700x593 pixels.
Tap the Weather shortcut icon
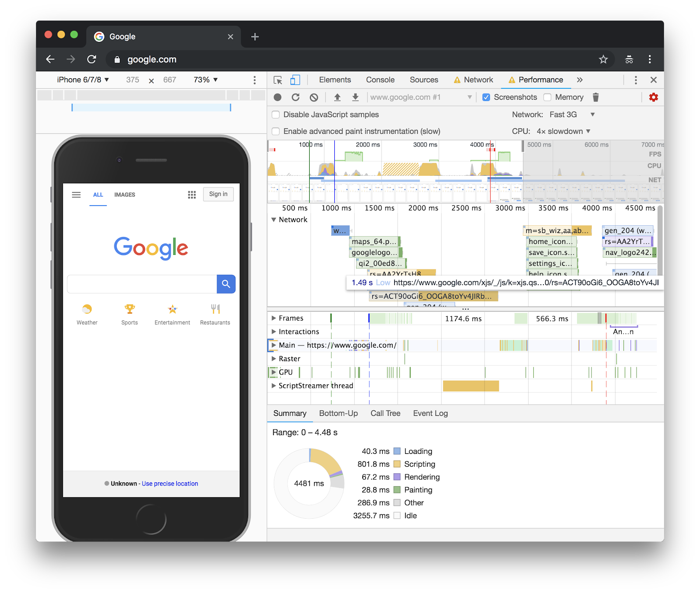click(x=87, y=309)
